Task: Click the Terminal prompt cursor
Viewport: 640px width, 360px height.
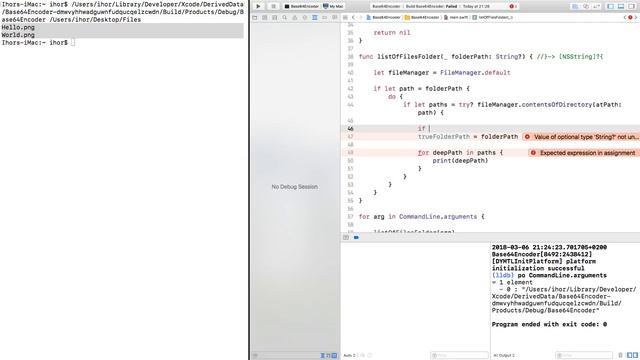Action: coord(73,42)
